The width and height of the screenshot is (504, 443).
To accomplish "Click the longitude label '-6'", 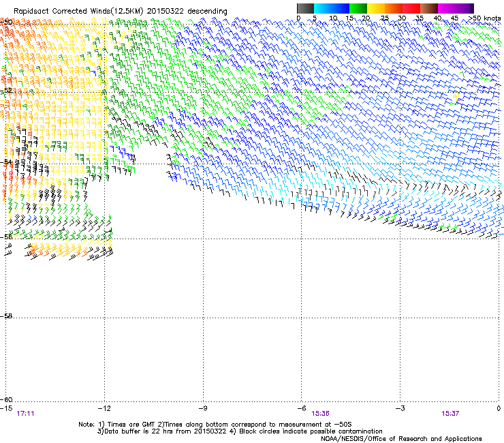I will click(x=301, y=408).
